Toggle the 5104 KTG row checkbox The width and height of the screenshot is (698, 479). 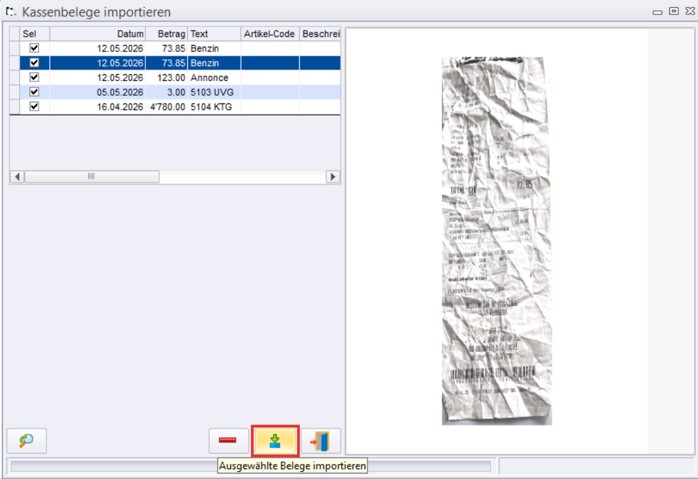click(34, 106)
